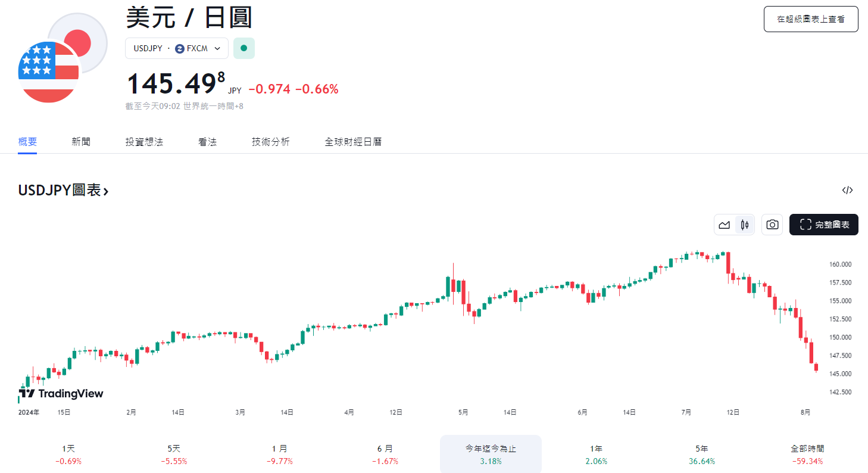Select the candlestick chart style icon
Image resolution: width=868 pixels, height=473 pixels.
coord(744,225)
